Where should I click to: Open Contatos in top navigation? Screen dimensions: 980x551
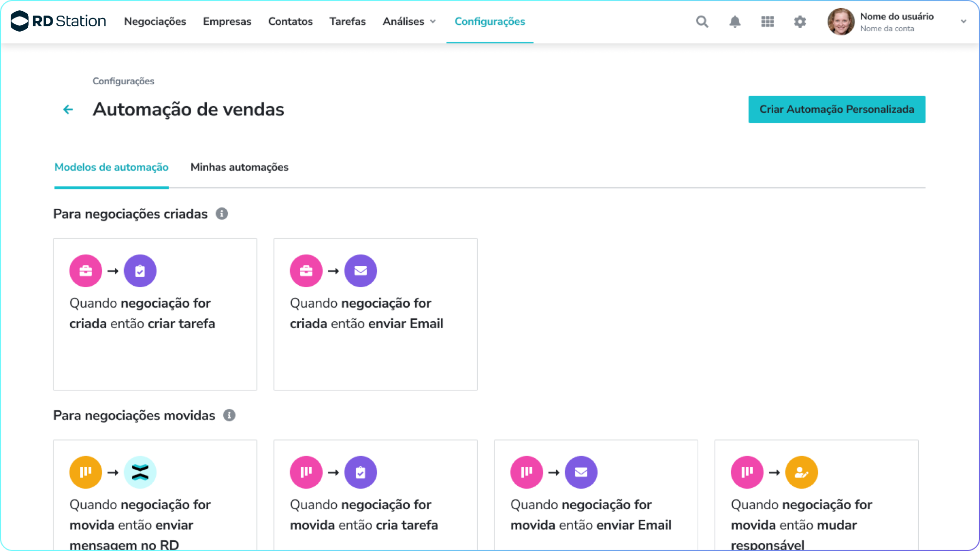pyautogui.click(x=290, y=21)
